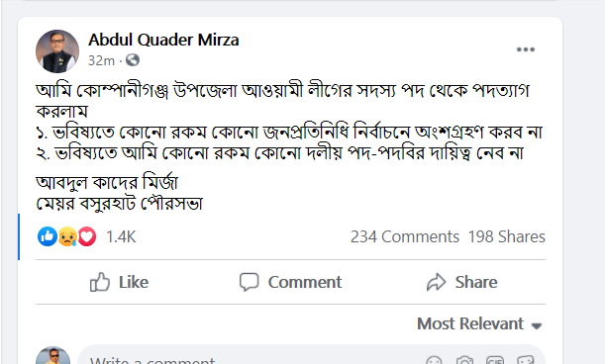605x364 pixels.
Task: Click the Comment button under the post
Action: [290, 282]
